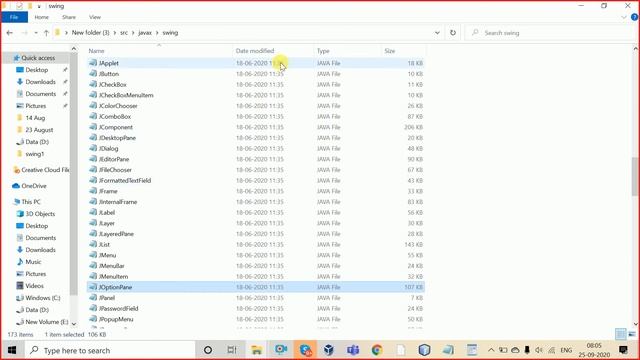Click 'javax' in the address path
This screenshot has width=640, height=360.
145,33
